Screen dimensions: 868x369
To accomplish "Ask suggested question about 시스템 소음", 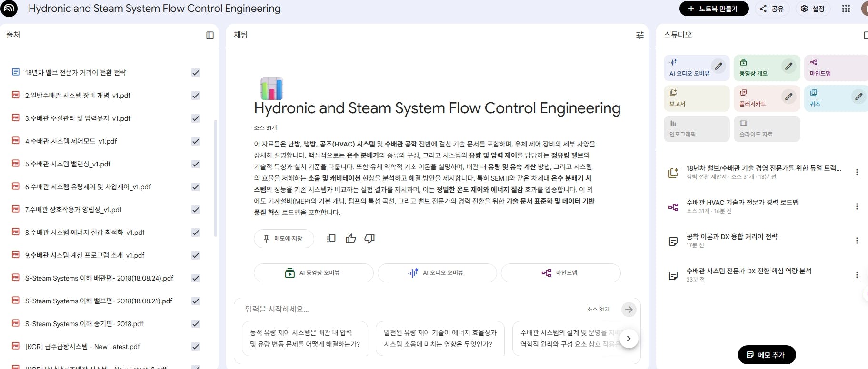I will pyautogui.click(x=440, y=339).
